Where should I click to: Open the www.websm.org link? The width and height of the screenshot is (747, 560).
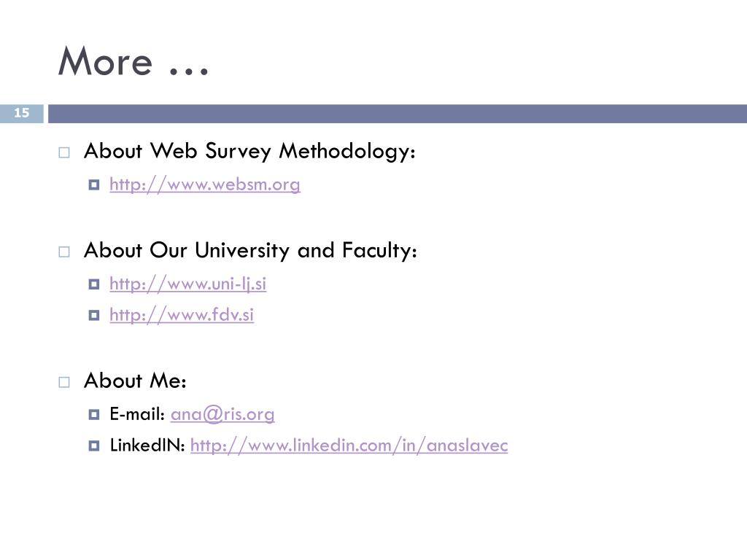tap(205, 184)
